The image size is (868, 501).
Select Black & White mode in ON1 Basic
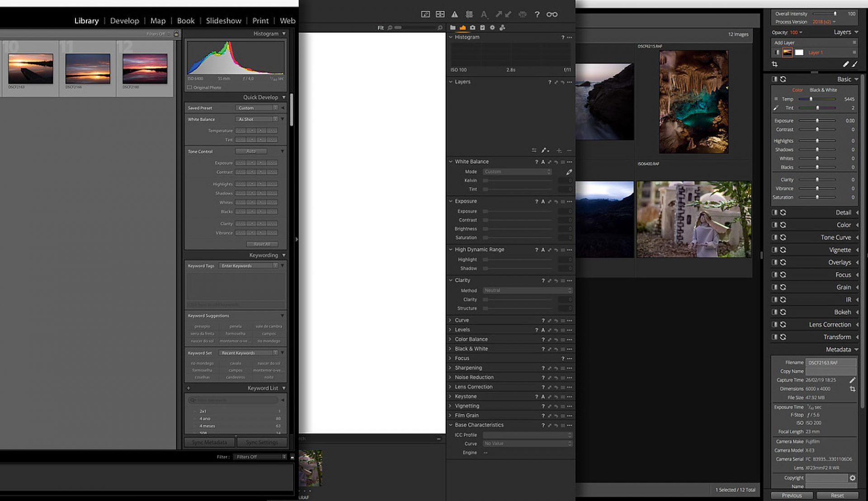[823, 90]
